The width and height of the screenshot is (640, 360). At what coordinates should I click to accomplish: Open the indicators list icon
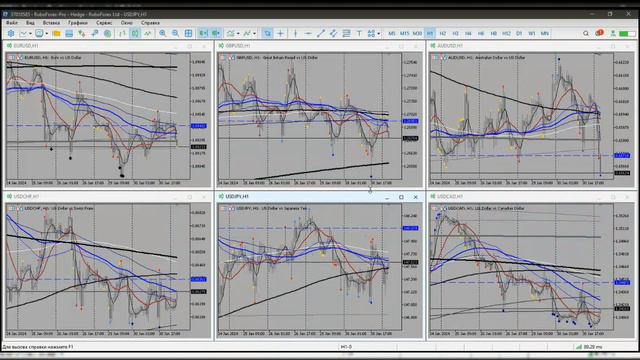point(231,33)
